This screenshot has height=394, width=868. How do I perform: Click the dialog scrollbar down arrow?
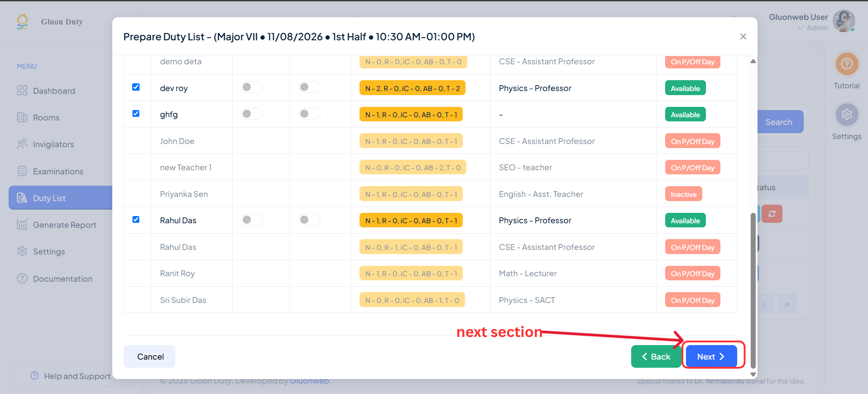pyautogui.click(x=753, y=375)
